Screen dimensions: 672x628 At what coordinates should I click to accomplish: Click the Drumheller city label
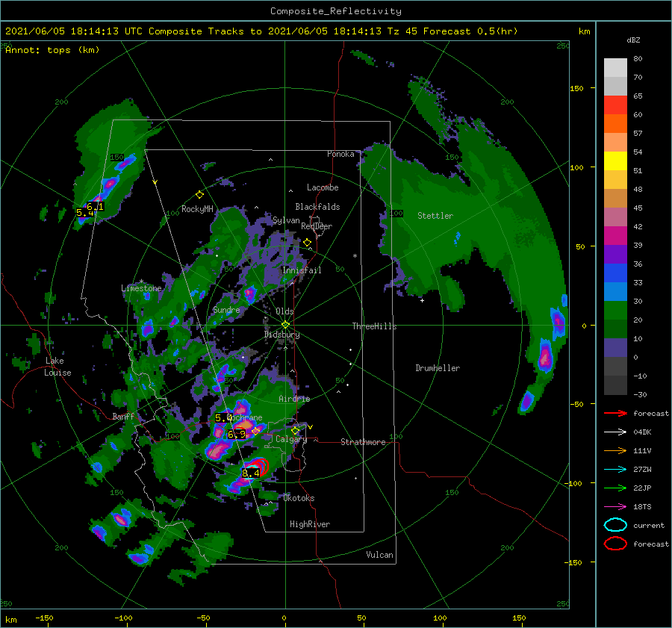pos(438,368)
